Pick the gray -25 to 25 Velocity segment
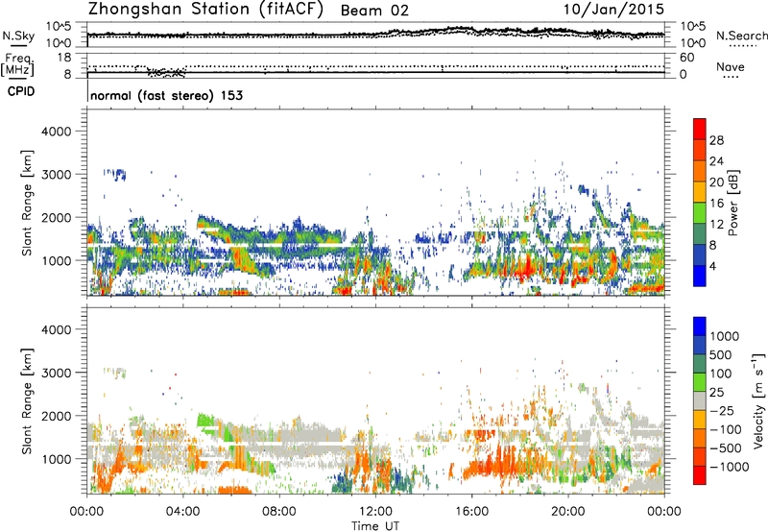Image resolution: width=768 pixels, height=532 pixels. (x=700, y=401)
